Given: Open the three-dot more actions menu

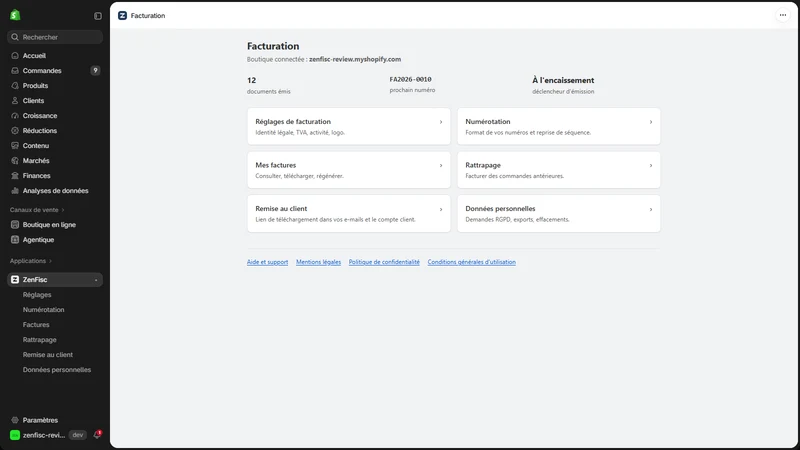Looking at the screenshot, I should point(783,15).
